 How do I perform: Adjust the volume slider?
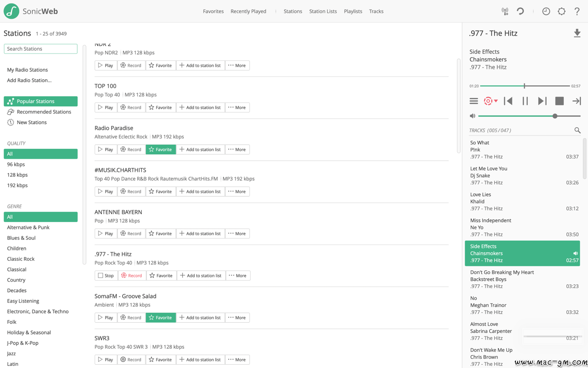529,116
